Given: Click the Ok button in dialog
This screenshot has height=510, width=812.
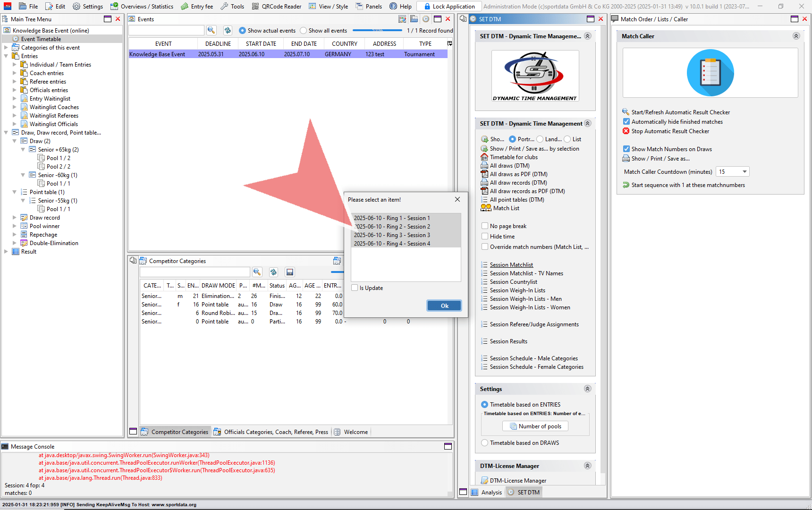Looking at the screenshot, I should (444, 306).
